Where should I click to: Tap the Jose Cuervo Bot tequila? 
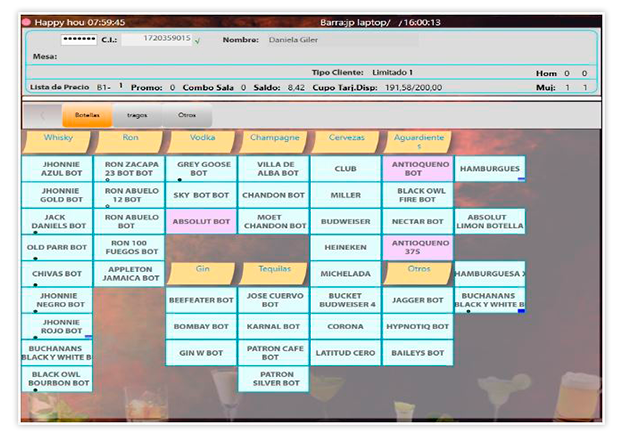[x=273, y=299]
